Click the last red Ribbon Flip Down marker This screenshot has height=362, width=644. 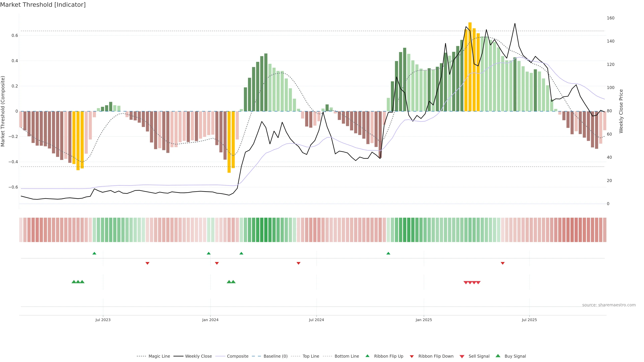[503, 263]
